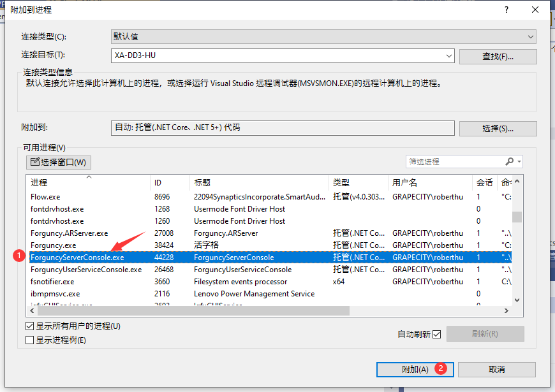Click the Filesystem events processor title cell

click(x=241, y=282)
